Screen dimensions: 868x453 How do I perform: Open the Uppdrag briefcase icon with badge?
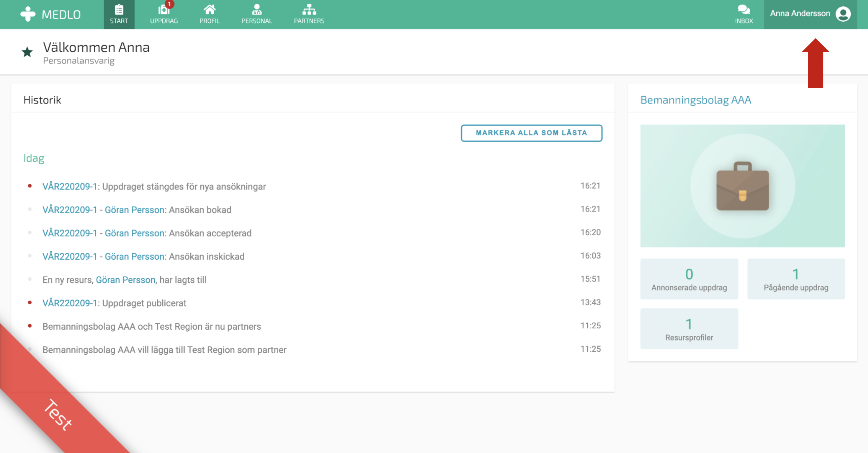click(164, 9)
